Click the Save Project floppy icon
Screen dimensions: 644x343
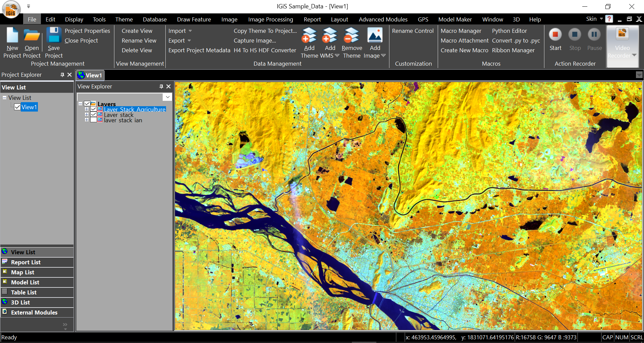[54, 35]
